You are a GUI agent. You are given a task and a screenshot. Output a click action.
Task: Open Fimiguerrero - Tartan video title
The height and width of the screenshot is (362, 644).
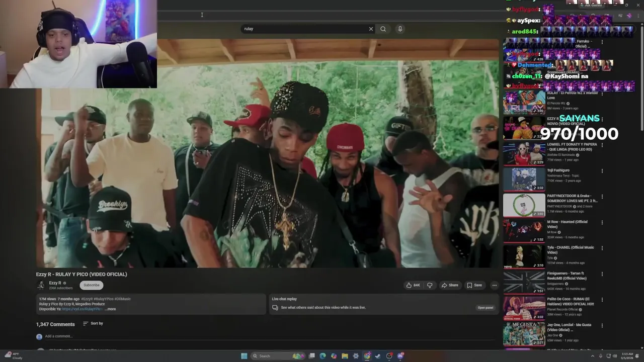point(567,276)
